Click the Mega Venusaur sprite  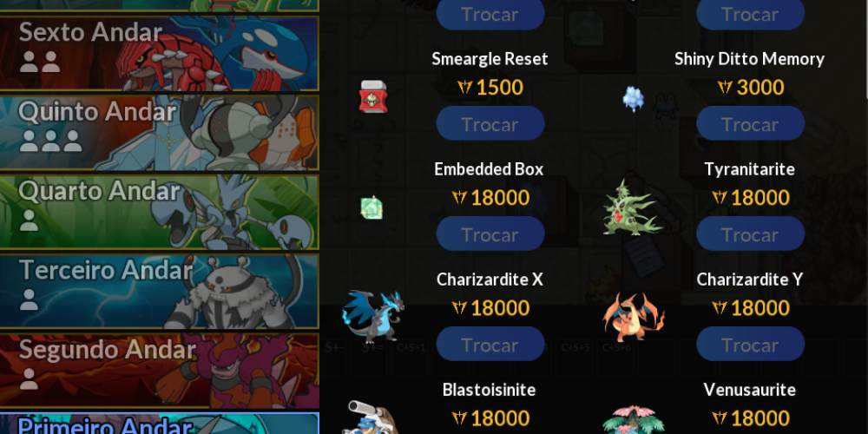click(634, 419)
